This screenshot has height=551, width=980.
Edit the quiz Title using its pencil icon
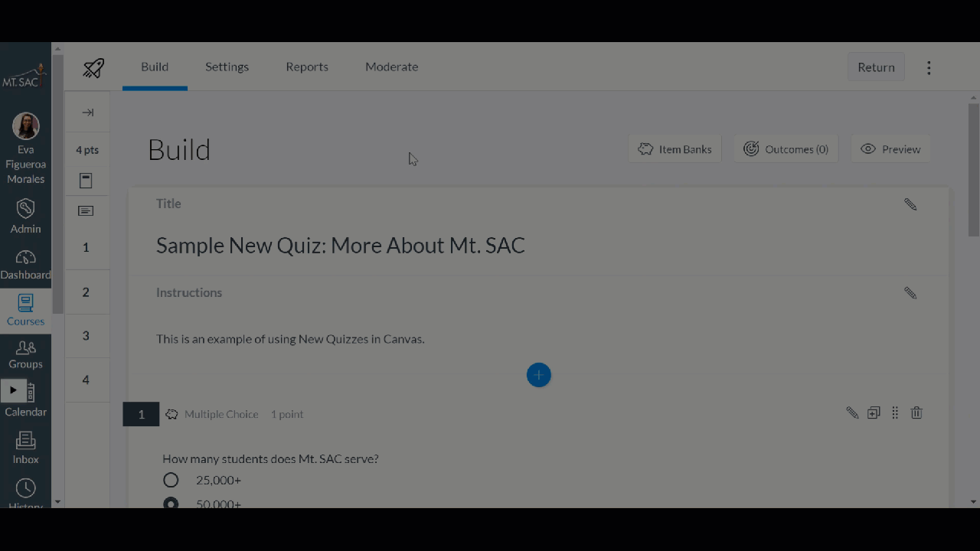910,204
